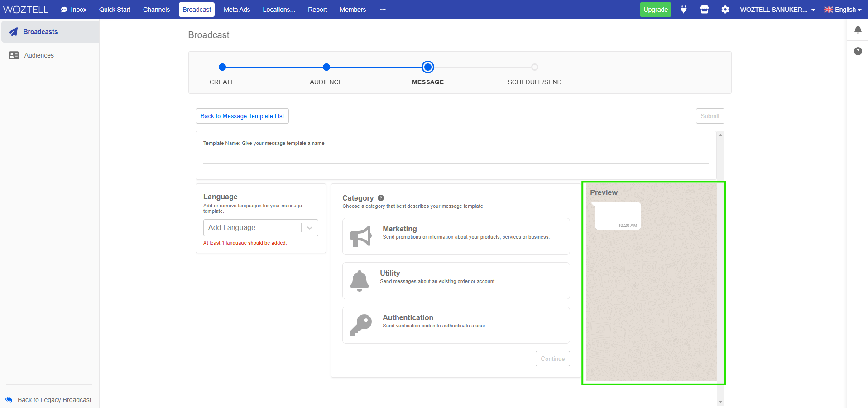Open help with the question mark icon
The width and height of the screenshot is (868, 408).
click(x=858, y=51)
